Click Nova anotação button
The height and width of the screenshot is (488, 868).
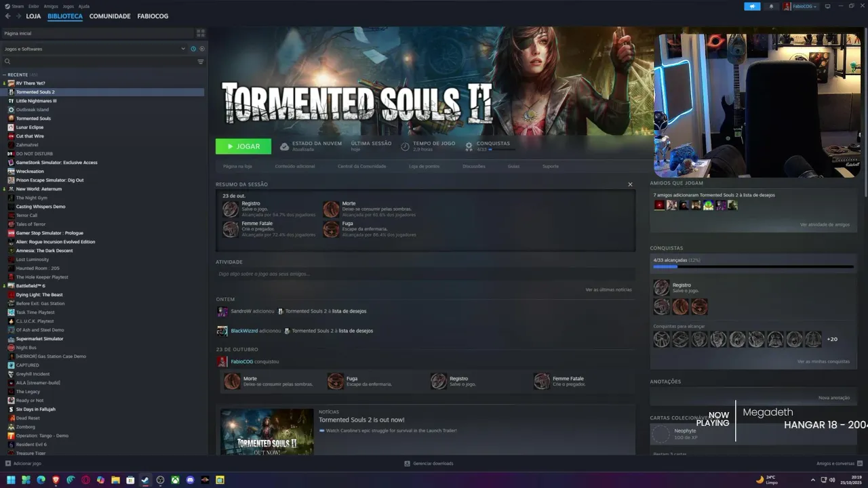[834, 397]
